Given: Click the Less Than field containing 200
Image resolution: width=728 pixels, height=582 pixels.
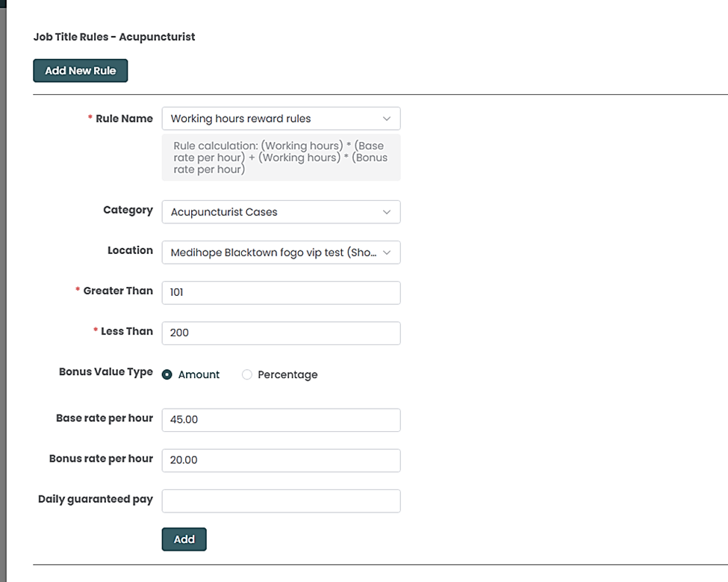Looking at the screenshot, I should point(280,333).
